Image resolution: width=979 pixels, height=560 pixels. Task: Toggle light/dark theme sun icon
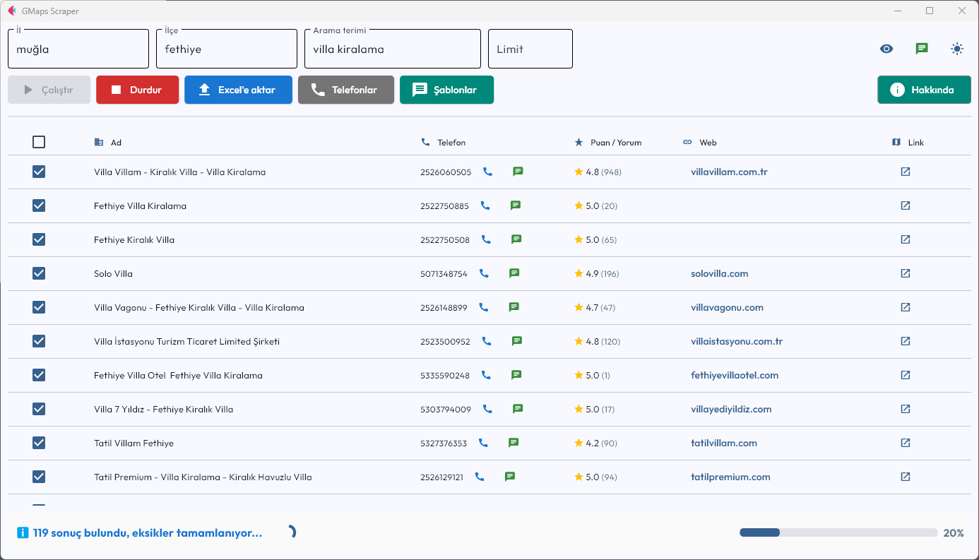(x=957, y=49)
